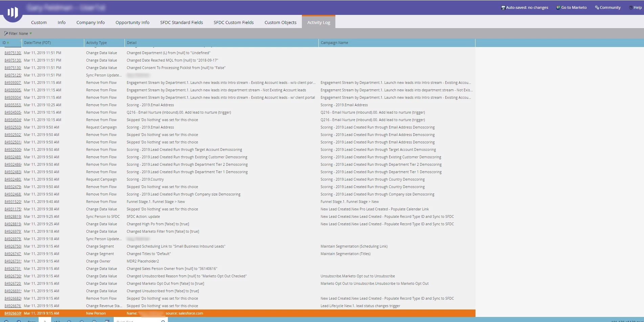Click the Marketo logo icon
The height and width of the screenshot is (322, 644).
(x=13, y=13)
